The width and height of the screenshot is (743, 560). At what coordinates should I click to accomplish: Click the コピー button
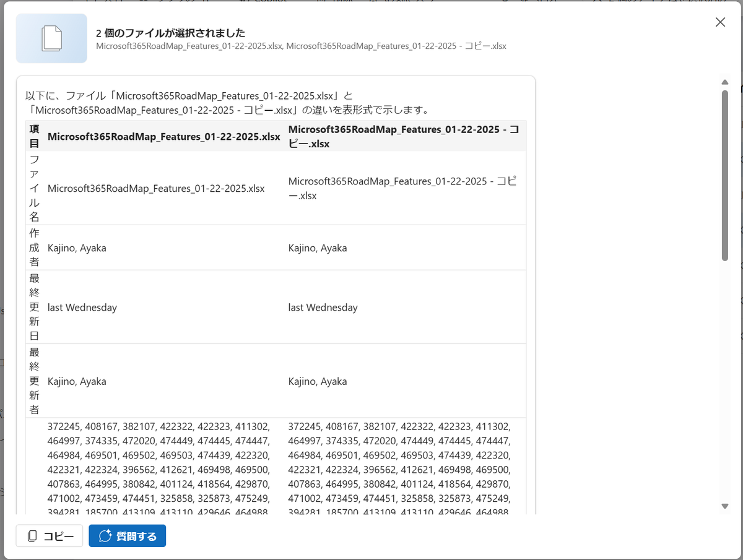click(50, 536)
